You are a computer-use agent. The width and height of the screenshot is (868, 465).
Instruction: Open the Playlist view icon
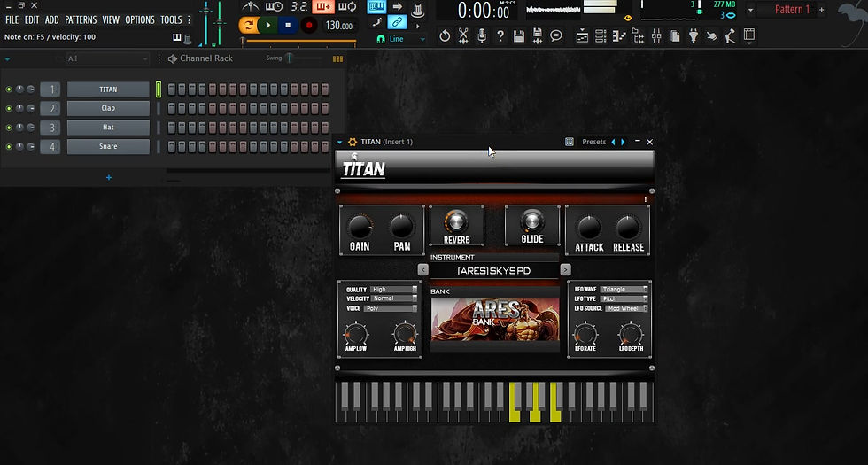tap(582, 36)
